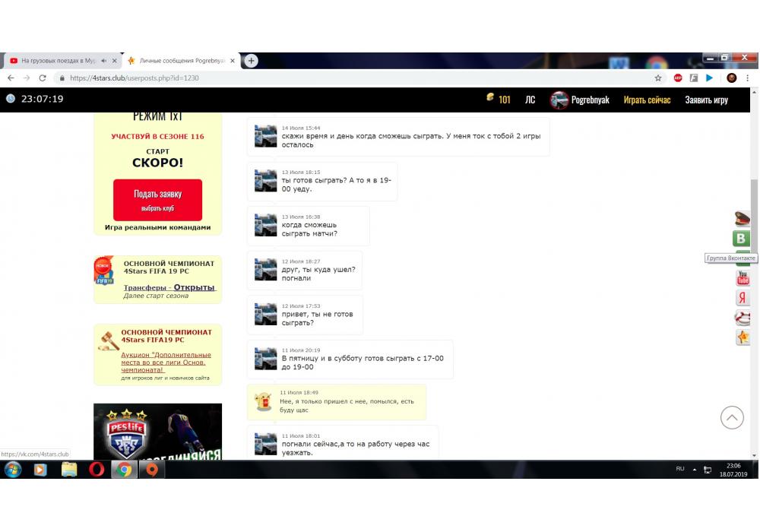Click the когда сможешь сыграть матчи message
The image size is (760, 532).
pyautogui.click(x=309, y=226)
